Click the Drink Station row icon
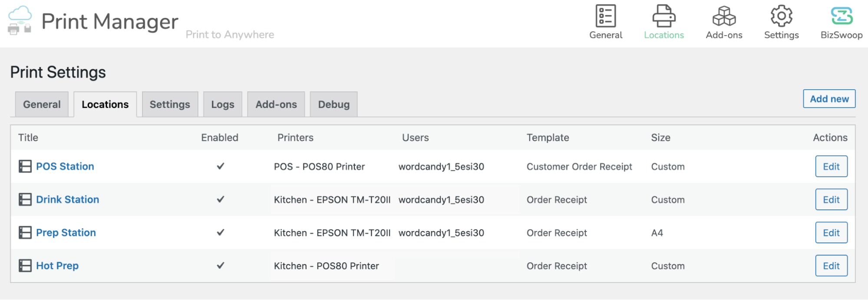Image resolution: width=868 pixels, height=300 pixels. point(25,199)
